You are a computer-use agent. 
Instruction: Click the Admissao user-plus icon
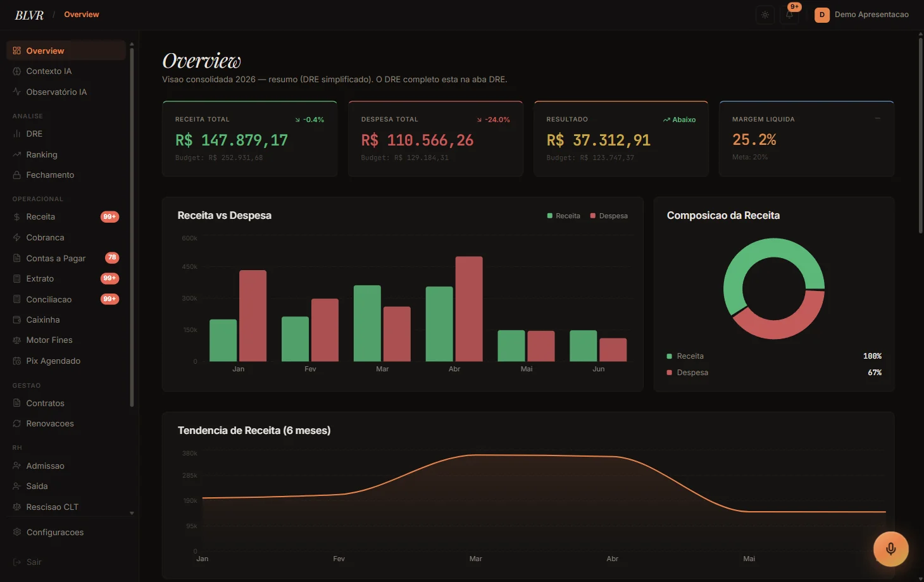click(x=17, y=466)
